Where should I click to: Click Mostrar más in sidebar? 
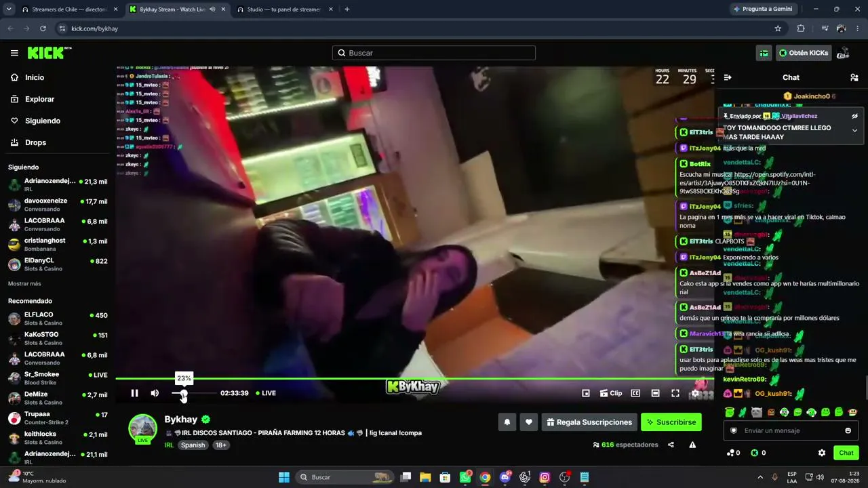24,284
